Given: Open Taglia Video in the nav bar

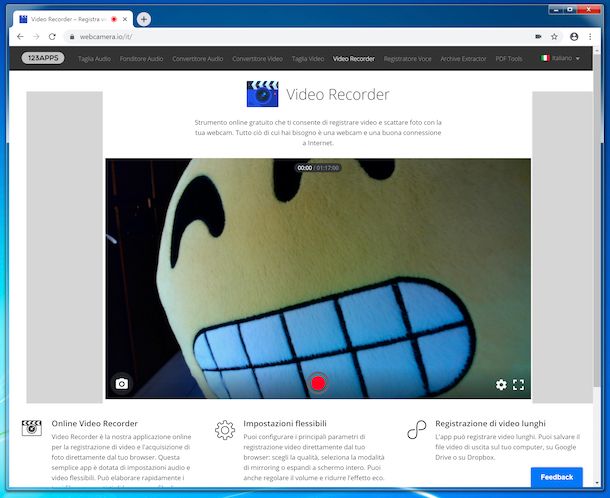Looking at the screenshot, I should (308, 59).
